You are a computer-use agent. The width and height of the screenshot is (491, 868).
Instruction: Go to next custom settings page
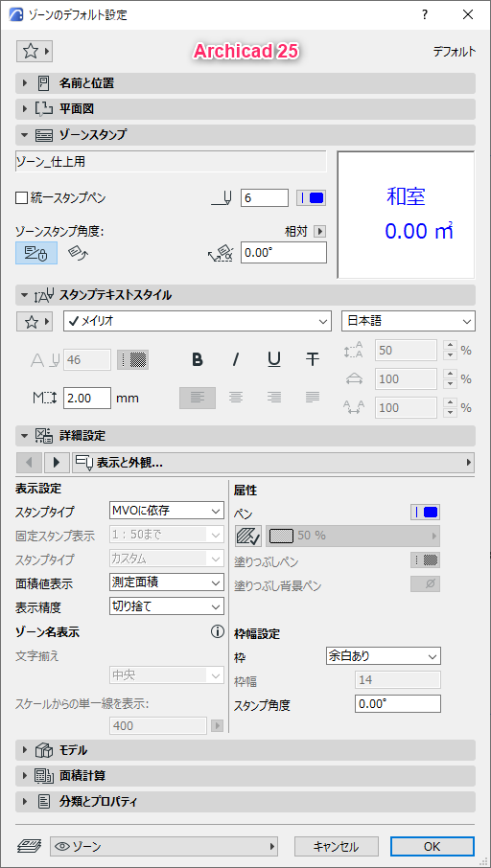click(57, 462)
